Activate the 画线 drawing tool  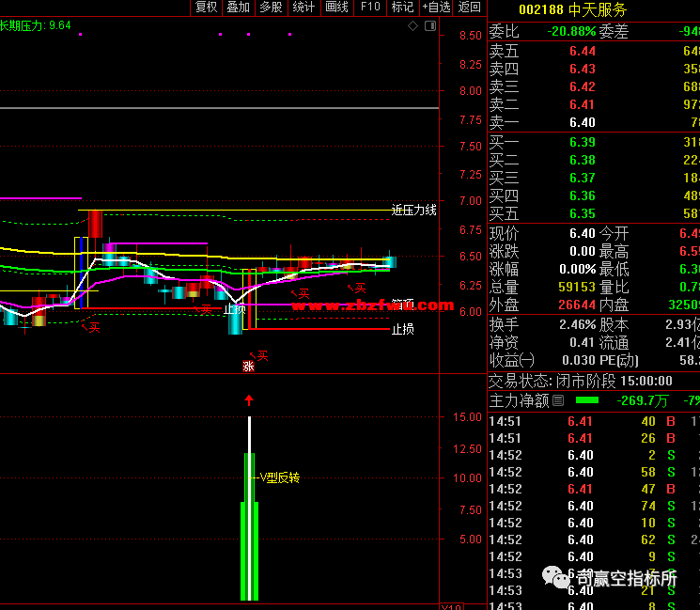point(337,8)
